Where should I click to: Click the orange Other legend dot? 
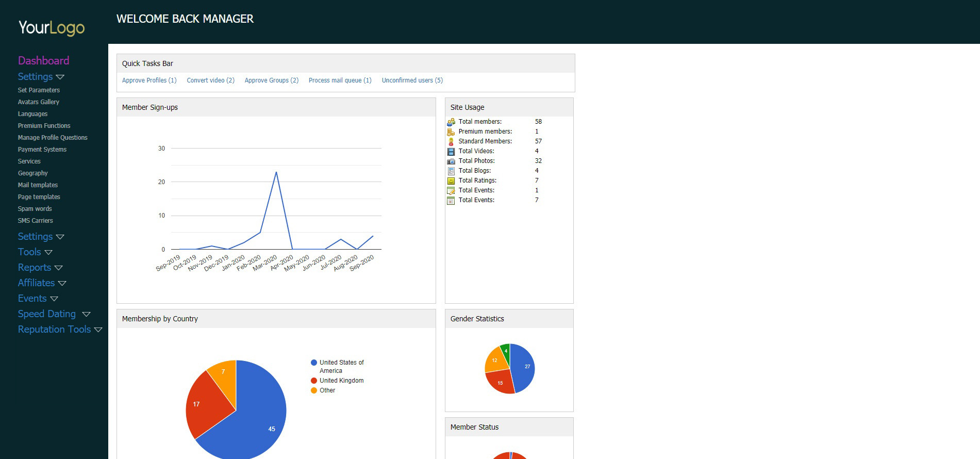[x=314, y=390]
